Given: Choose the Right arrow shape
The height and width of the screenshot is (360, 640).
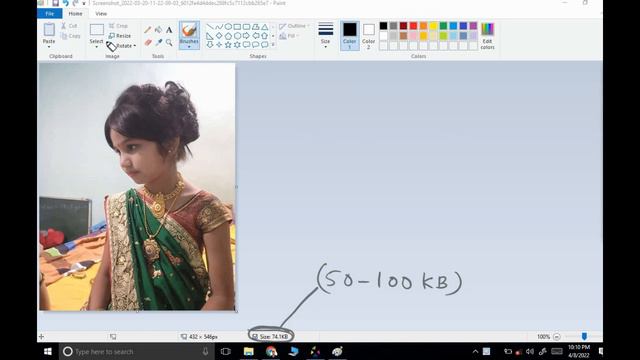Looking at the screenshot, I should [x=247, y=36].
